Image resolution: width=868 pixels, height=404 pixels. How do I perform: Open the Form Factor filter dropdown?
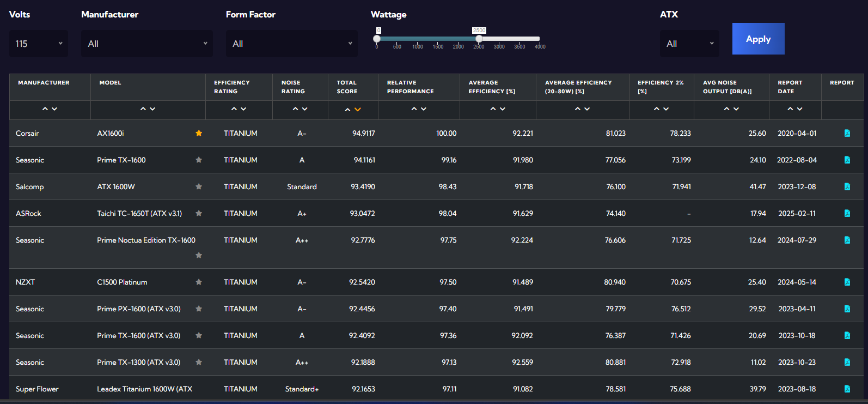click(292, 44)
